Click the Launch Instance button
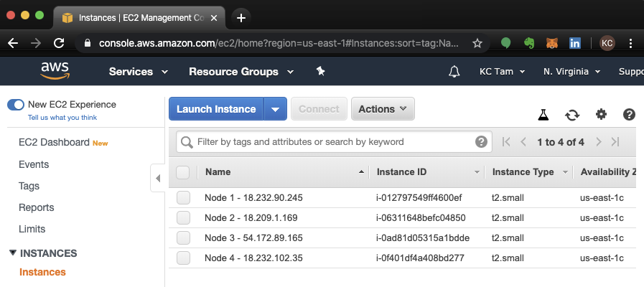The height and width of the screenshot is (287, 644). (x=216, y=109)
